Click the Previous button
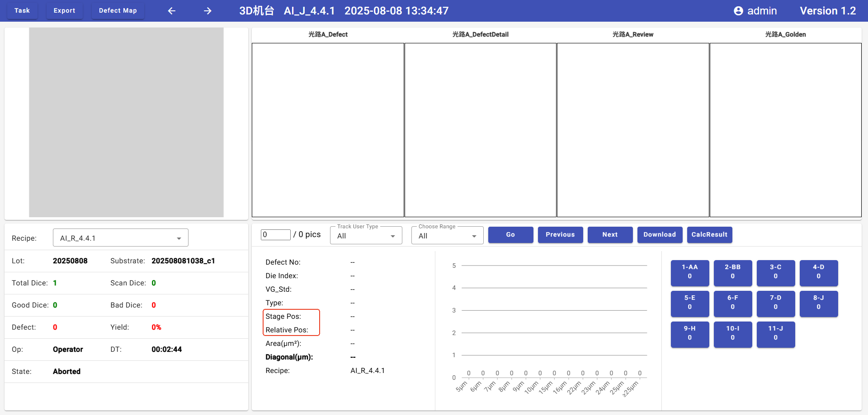The width and height of the screenshot is (868, 415). pos(560,235)
